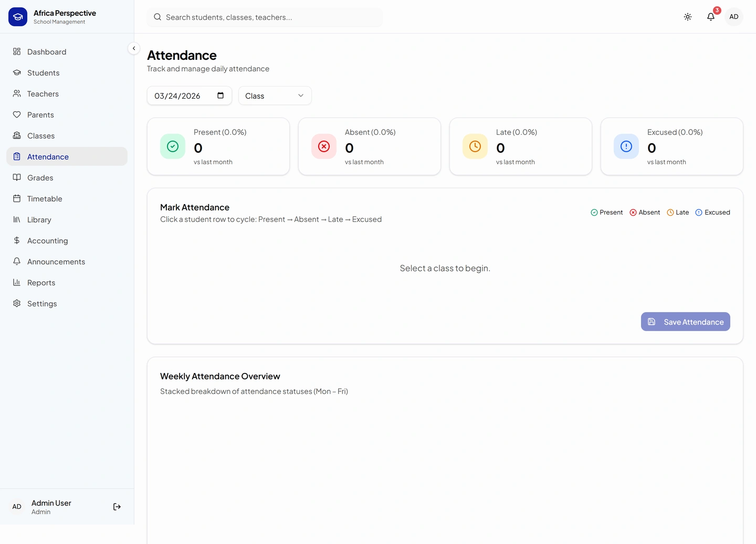Click the date field showing 03/24/2026

coord(190,95)
